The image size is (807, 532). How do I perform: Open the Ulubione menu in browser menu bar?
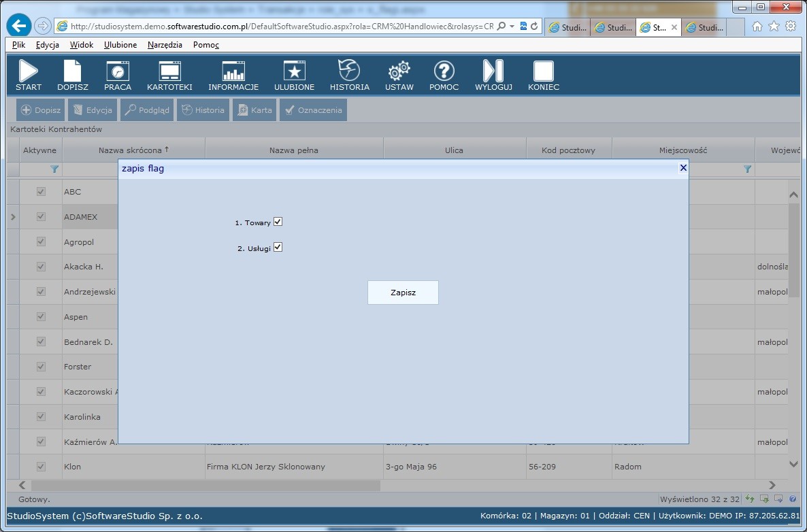click(120, 45)
